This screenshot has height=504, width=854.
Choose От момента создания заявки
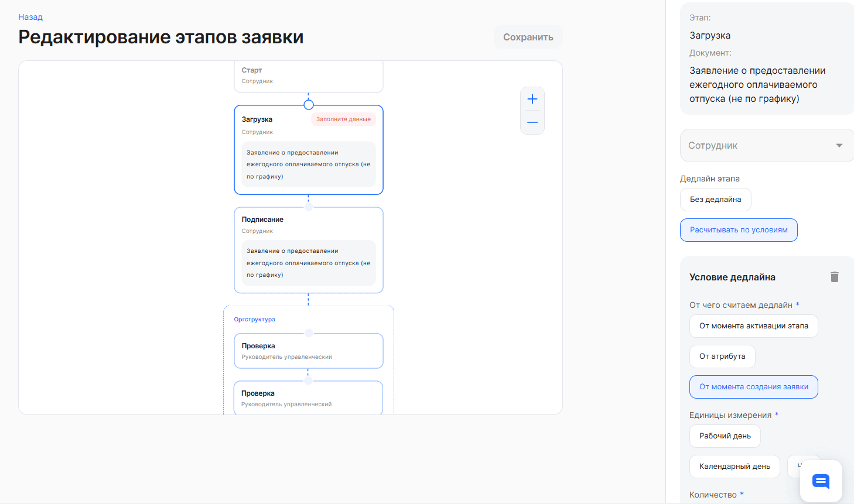click(x=753, y=387)
